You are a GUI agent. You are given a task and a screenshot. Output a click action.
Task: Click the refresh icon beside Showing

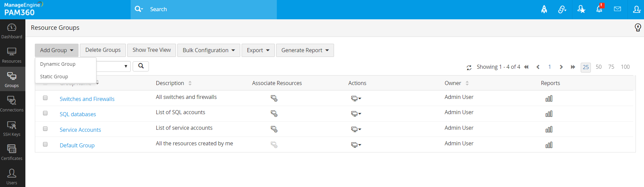pyautogui.click(x=469, y=67)
